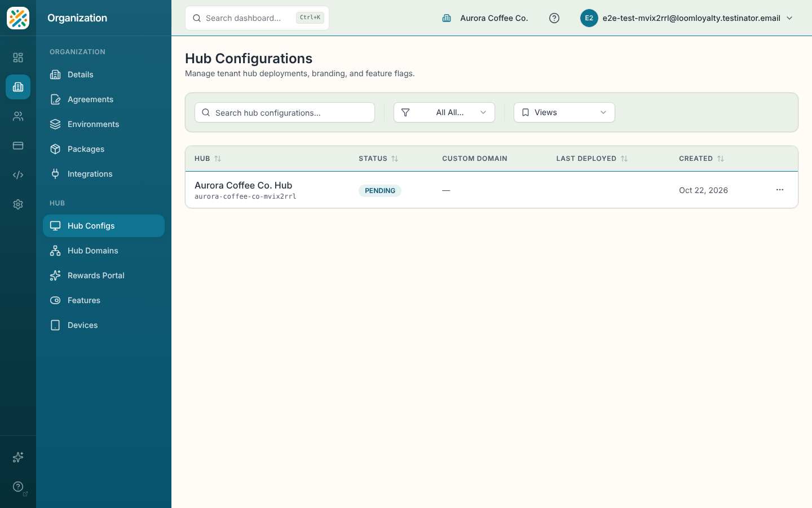Viewport: 812px width, 508px height.
Task: Open Integrations in sidebar
Action: pos(104,174)
